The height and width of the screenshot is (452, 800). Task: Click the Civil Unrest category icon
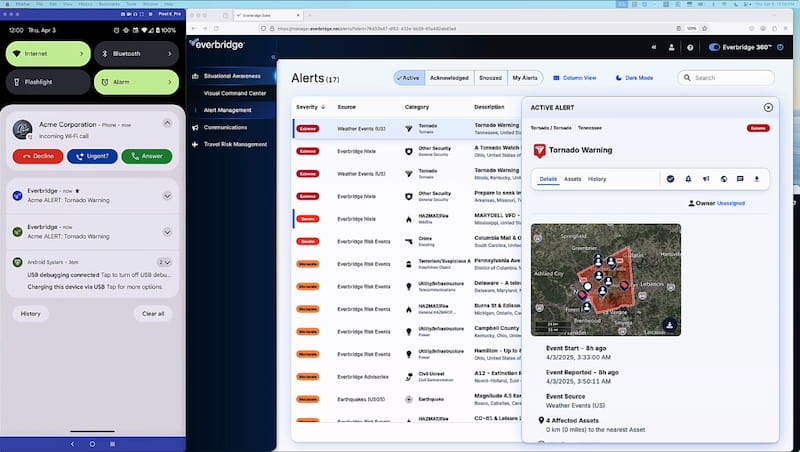tap(409, 377)
